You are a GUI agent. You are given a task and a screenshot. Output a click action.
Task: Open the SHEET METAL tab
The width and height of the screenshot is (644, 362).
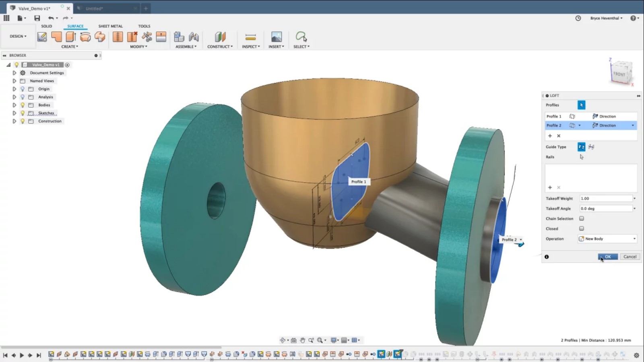pyautogui.click(x=110, y=26)
